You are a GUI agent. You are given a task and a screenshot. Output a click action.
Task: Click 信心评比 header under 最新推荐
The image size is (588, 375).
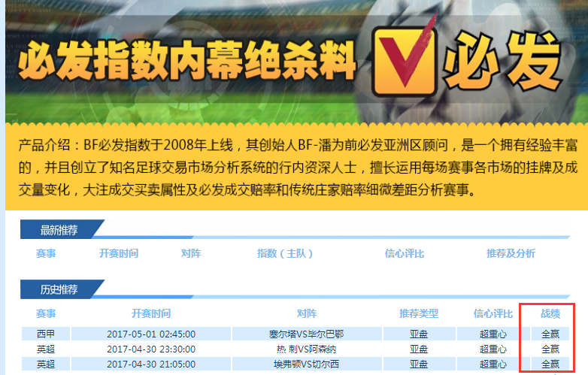coord(405,253)
